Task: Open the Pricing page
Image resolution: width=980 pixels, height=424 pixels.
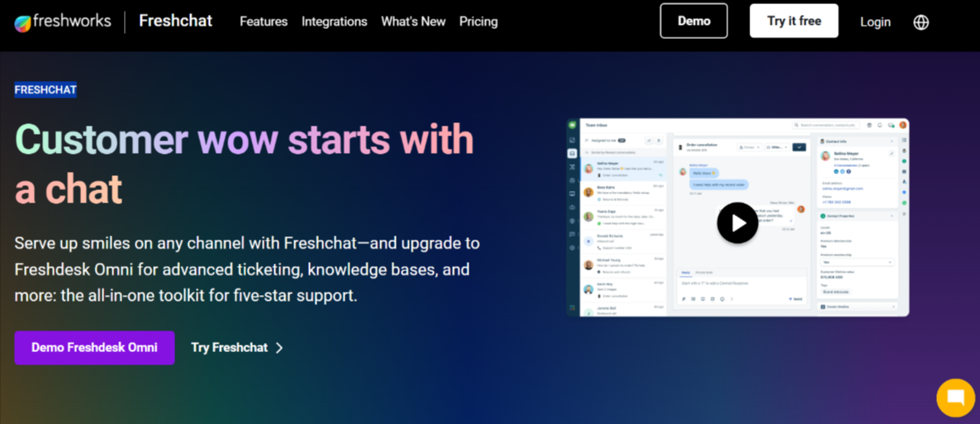Action: 478,21
